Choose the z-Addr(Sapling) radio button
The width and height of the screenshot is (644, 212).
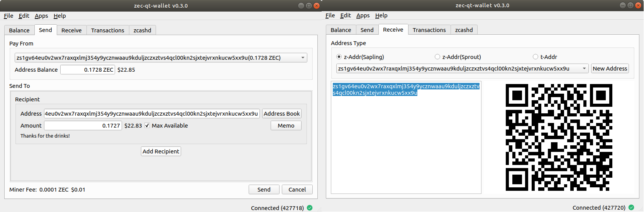tap(339, 57)
